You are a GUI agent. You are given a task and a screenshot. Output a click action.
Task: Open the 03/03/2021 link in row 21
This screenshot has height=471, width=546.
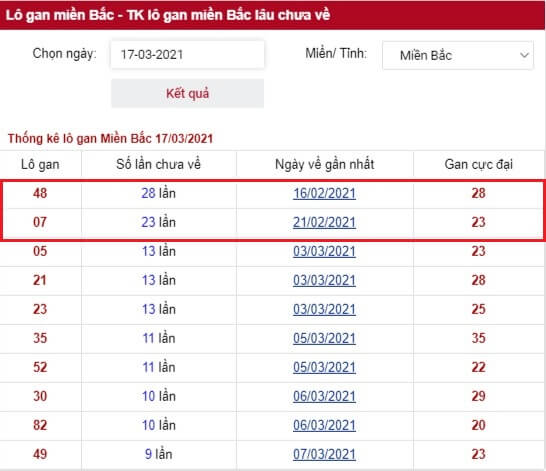click(324, 280)
